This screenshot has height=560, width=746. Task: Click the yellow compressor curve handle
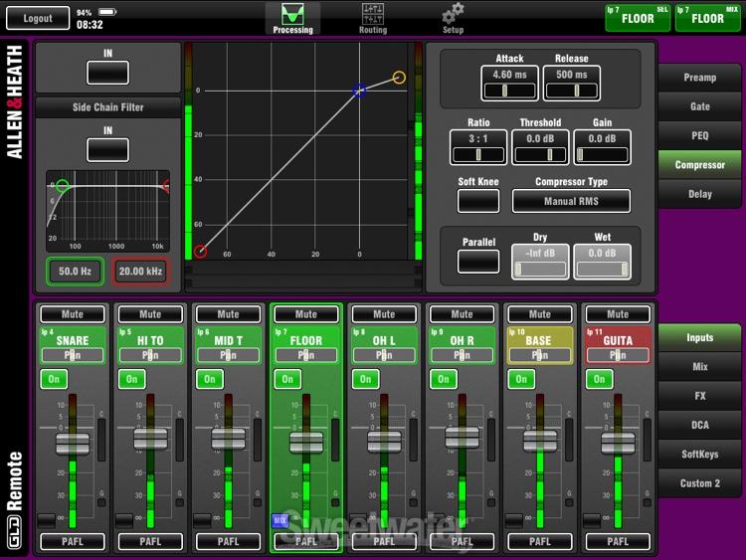[x=399, y=78]
